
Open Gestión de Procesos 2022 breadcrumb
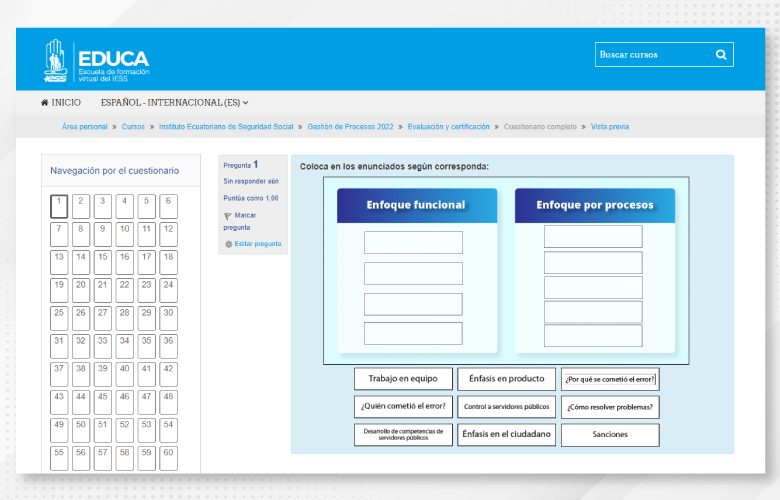pyautogui.click(x=350, y=127)
